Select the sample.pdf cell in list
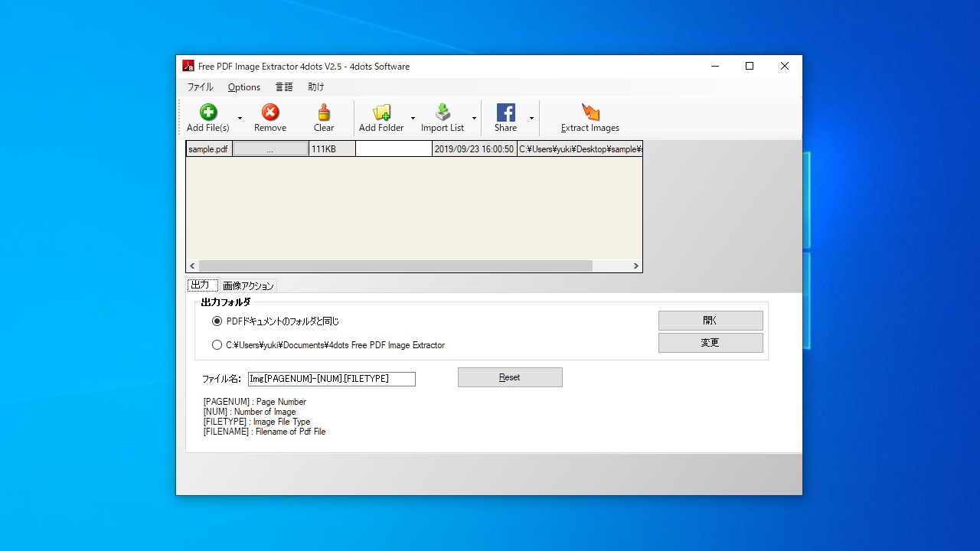Screen dimensions: 980x551 [209, 149]
